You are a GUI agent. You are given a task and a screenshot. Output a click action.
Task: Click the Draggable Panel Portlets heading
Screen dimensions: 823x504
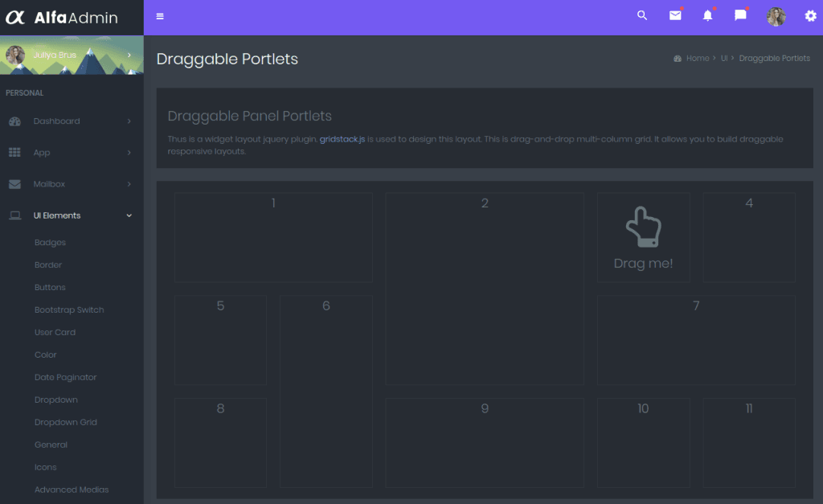click(x=249, y=116)
